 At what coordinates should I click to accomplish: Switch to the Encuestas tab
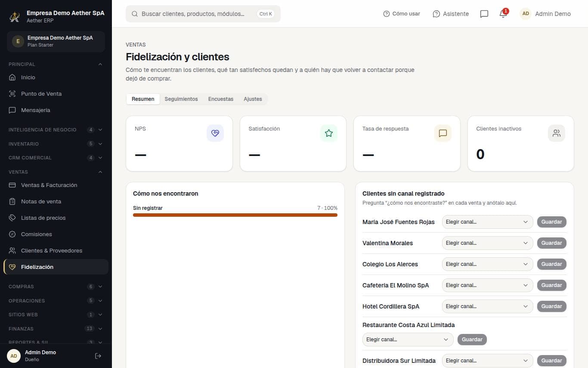[x=221, y=99]
